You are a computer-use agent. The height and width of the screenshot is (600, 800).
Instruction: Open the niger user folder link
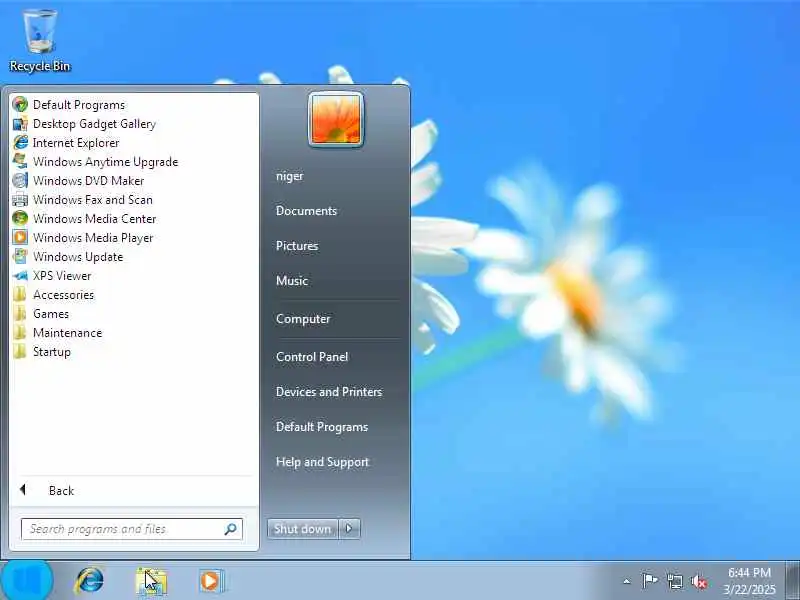click(x=289, y=176)
